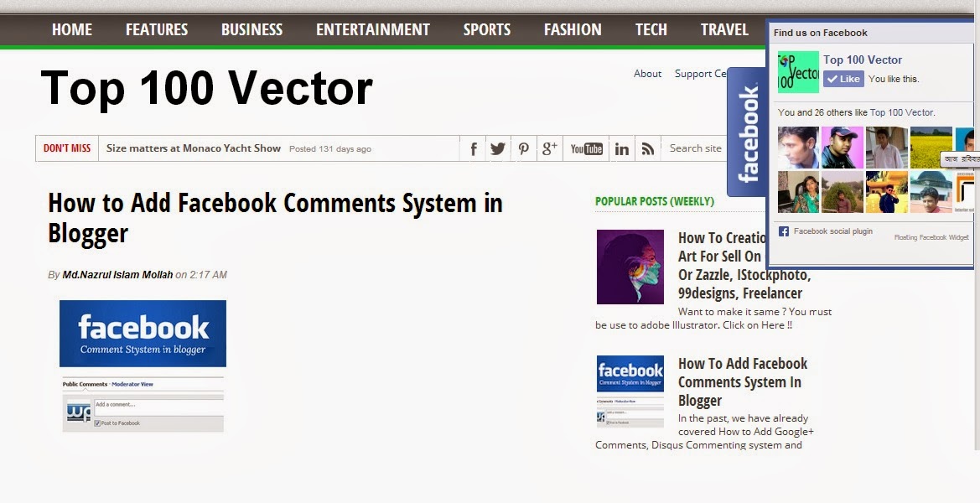
Task: Click the POPULAR POSTS (WEEKLY) heading
Action: tap(655, 201)
